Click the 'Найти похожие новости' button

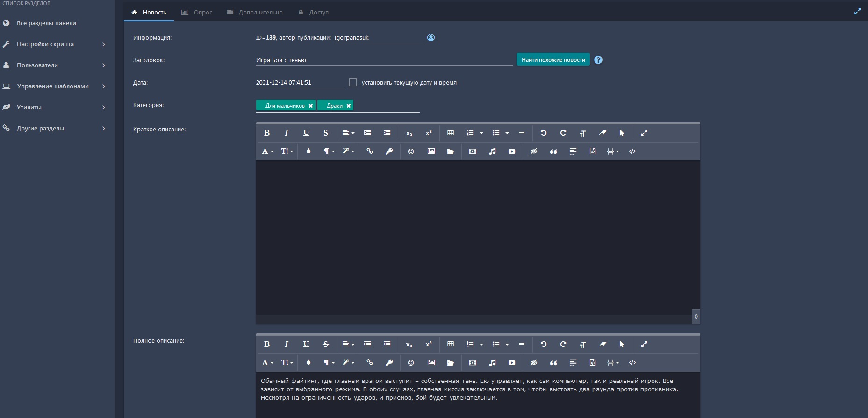553,60
